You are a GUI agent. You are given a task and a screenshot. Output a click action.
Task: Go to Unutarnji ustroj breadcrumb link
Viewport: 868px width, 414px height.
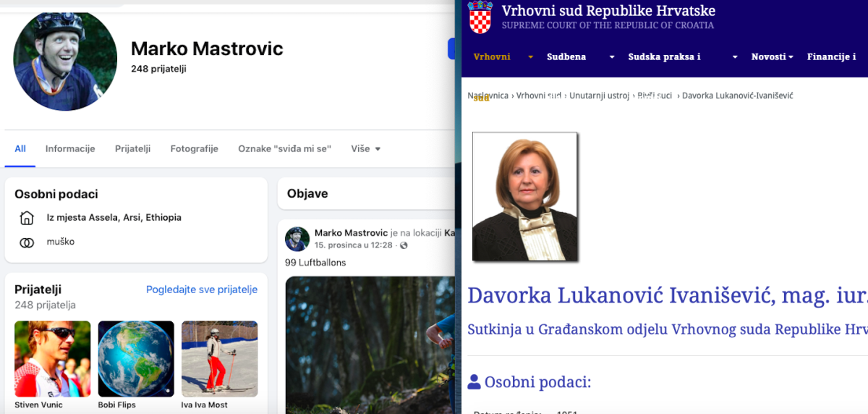(599, 96)
